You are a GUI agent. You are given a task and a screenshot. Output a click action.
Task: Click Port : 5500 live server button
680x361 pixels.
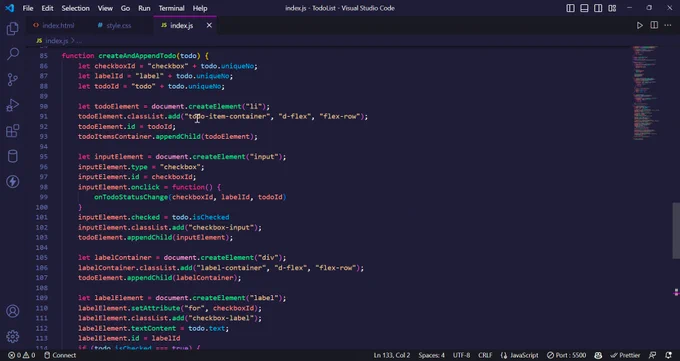pyautogui.click(x=566, y=355)
